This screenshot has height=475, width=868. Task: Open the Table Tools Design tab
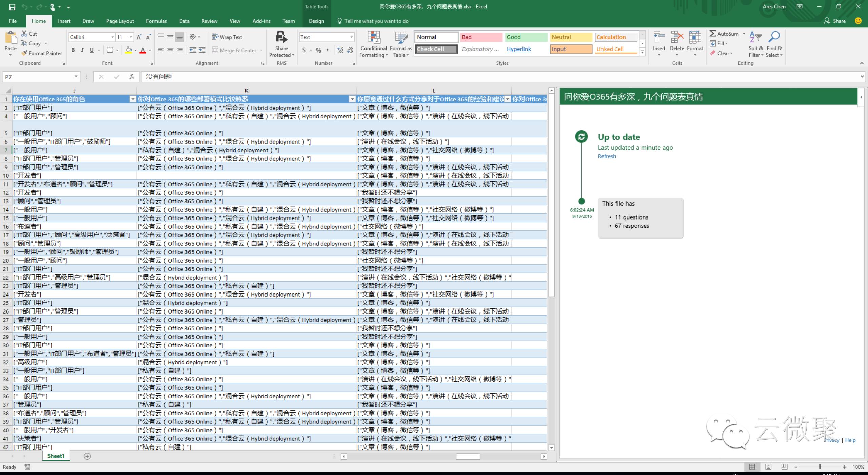pyautogui.click(x=316, y=21)
